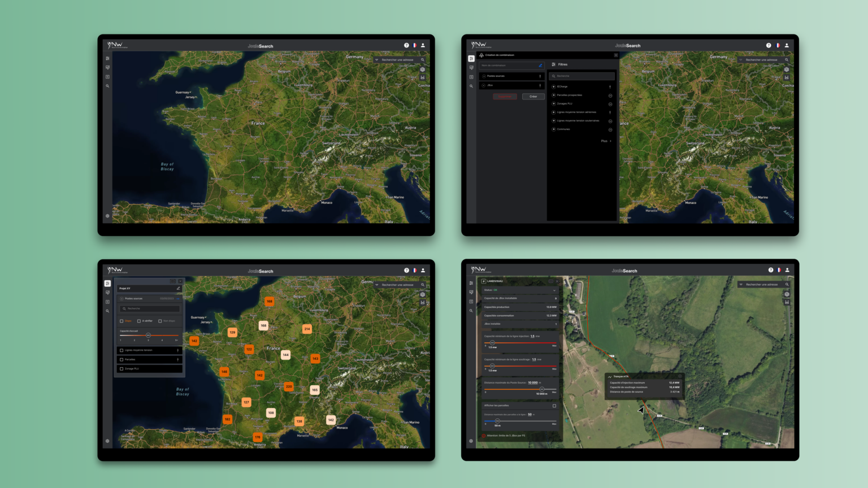Edit Projet XY name with pencil icon

(x=178, y=288)
